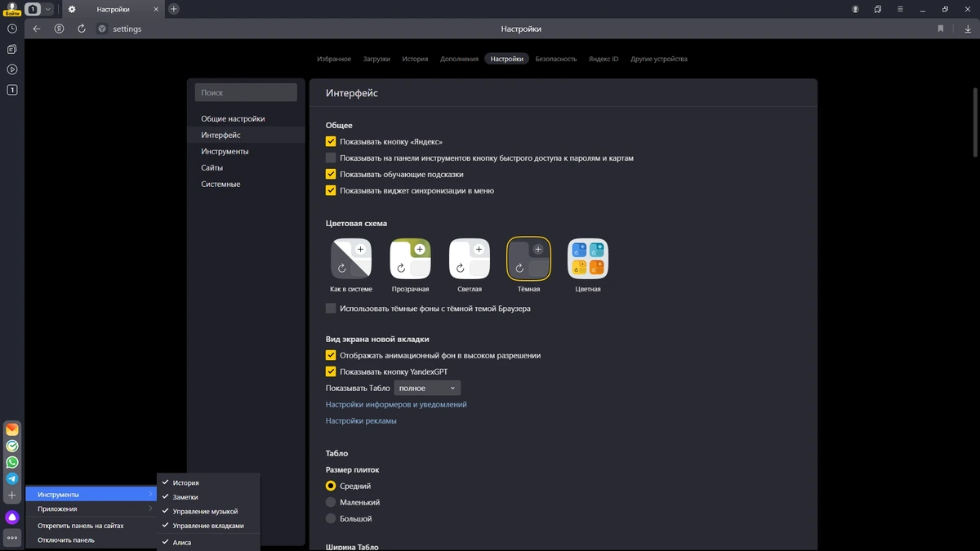
Task: Open the Настройки рекламы link
Action: click(x=361, y=421)
